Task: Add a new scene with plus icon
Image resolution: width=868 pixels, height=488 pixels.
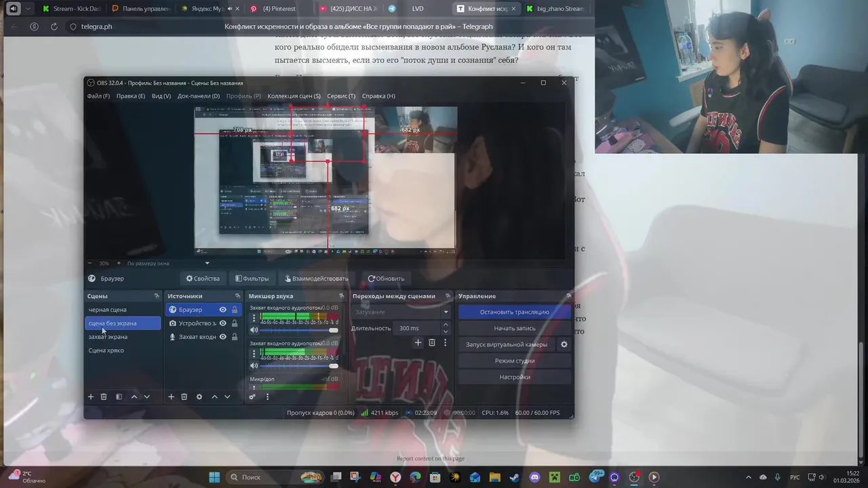Action: [91, 396]
